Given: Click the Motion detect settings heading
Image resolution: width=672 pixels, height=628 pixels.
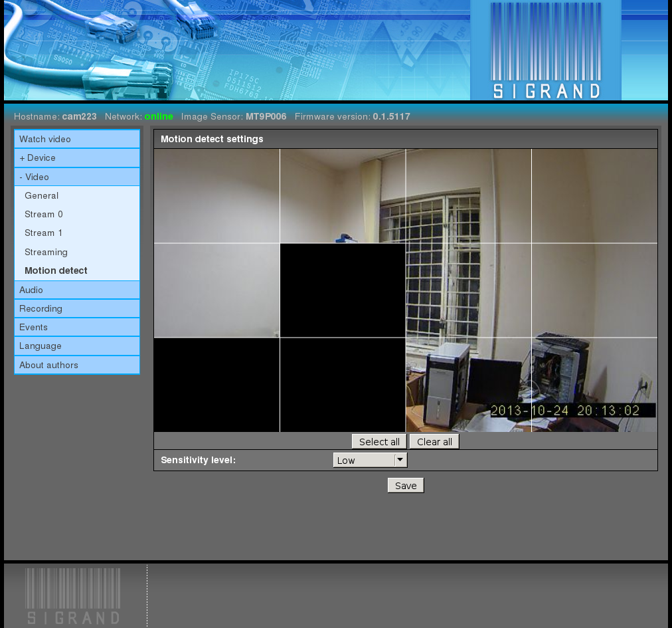Looking at the screenshot, I should (x=212, y=139).
